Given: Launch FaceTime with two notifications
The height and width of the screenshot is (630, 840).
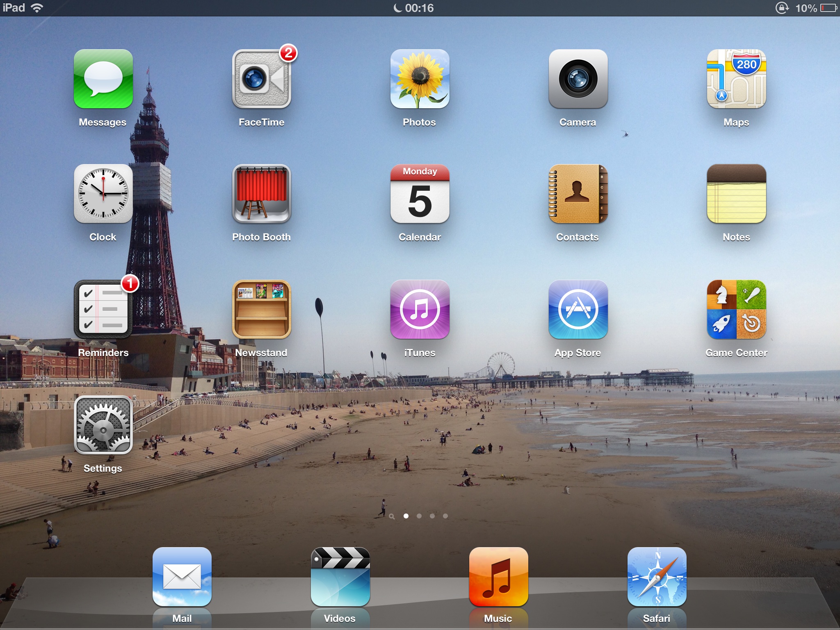Looking at the screenshot, I should [262, 79].
